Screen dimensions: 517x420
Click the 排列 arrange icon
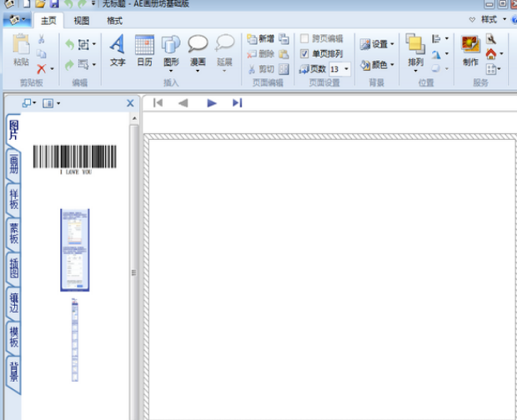point(415,49)
